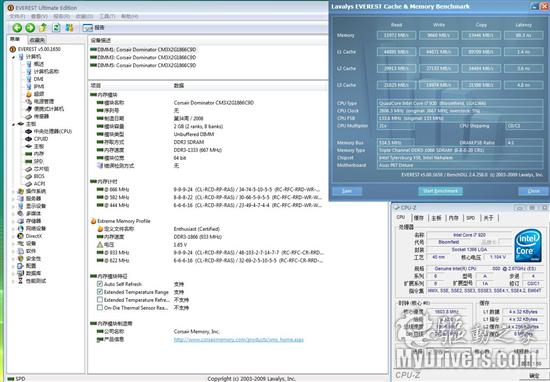Open the 传感器 sensor tree item

tap(41, 116)
